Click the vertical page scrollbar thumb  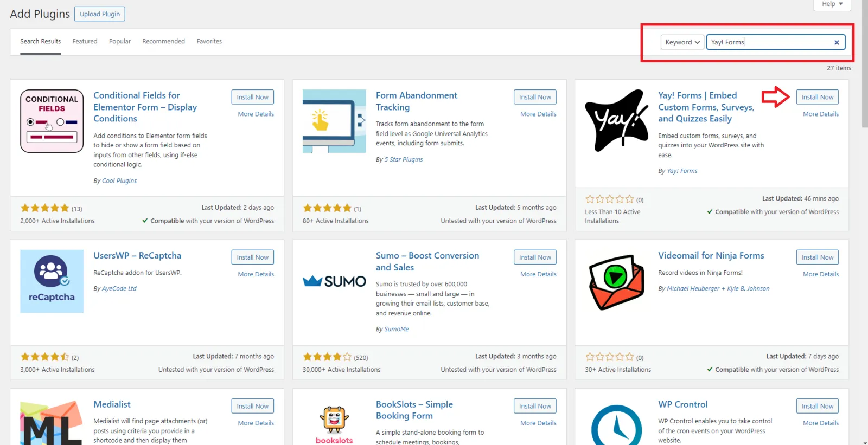pyautogui.click(x=865, y=65)
